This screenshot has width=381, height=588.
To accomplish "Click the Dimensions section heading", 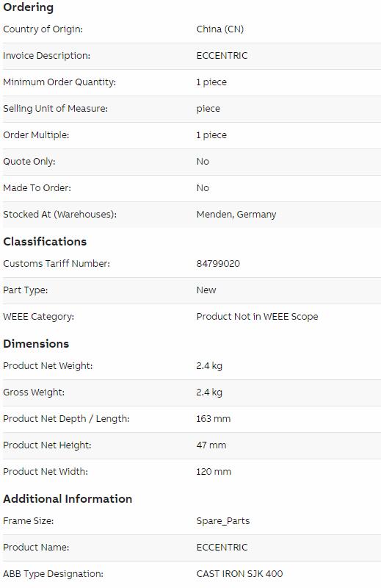I will [x=36, y=344].
